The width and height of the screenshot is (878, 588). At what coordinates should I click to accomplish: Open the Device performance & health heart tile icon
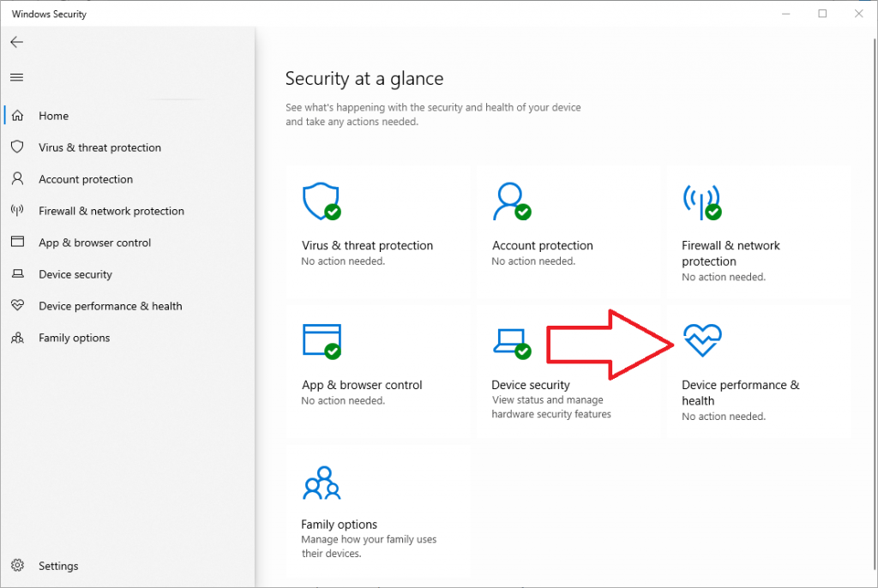pos(702,340)
